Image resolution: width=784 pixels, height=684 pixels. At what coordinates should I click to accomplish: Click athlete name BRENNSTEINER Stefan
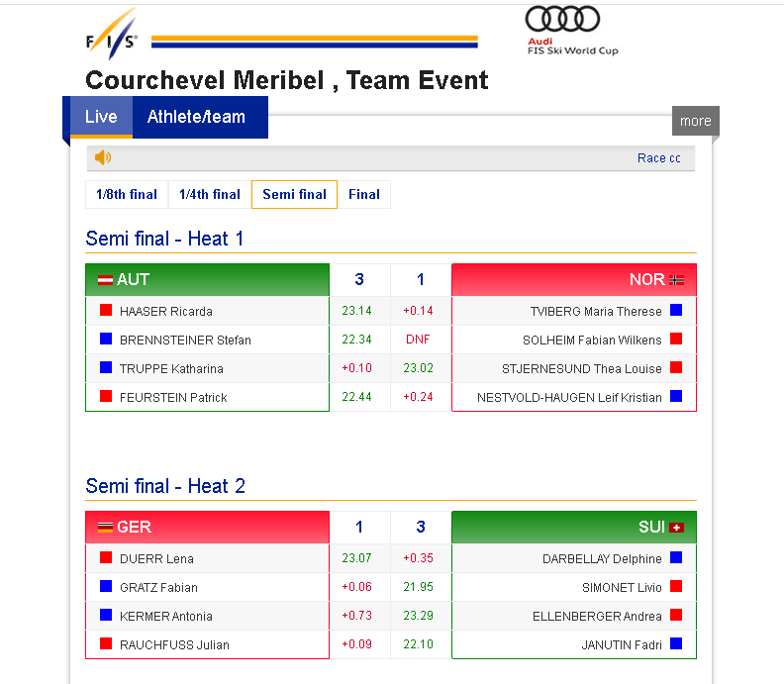pyautogui.click(x=185, y=340)
